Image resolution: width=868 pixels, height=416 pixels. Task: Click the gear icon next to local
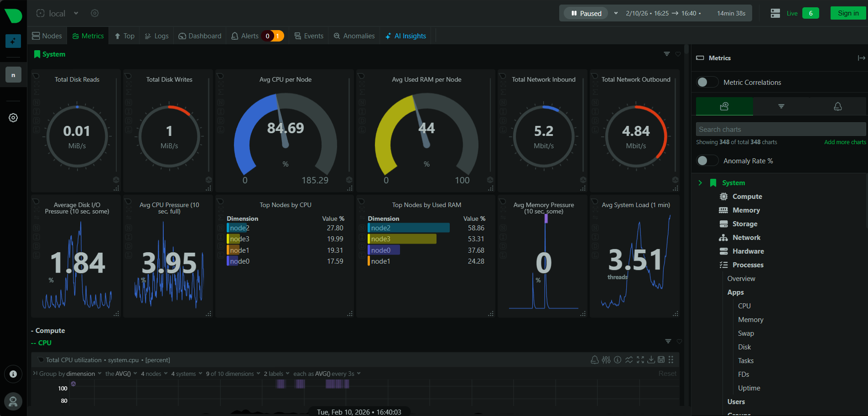coord(95,13)
